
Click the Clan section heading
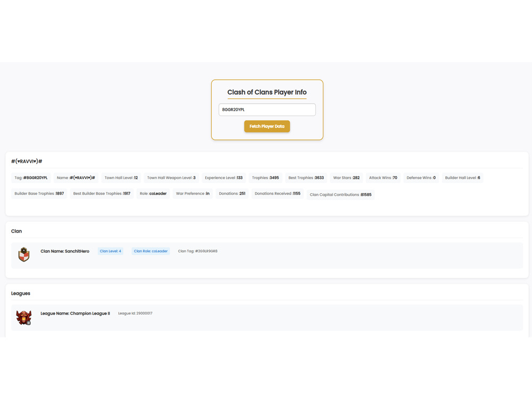16,231
